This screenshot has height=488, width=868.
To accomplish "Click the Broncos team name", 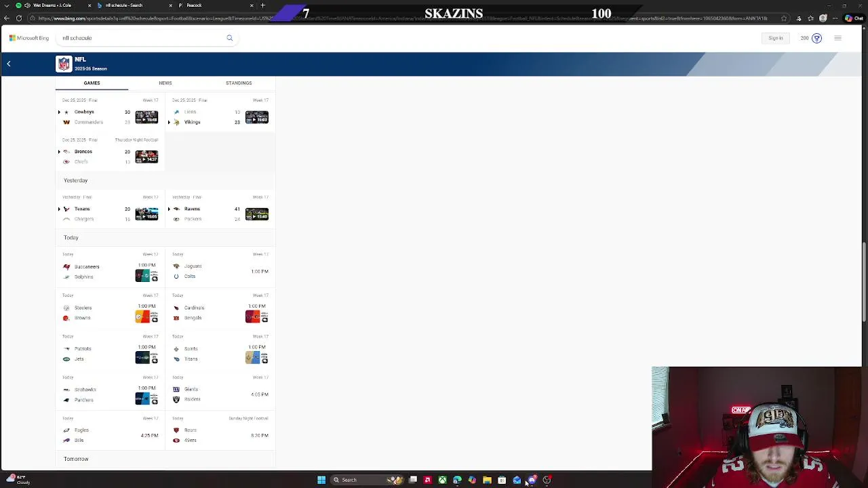I will click(x=83, y=151).
